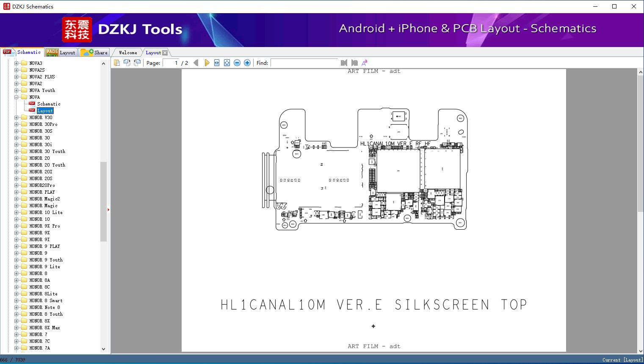644x364 pixels.
Task: Click the HONOR 10 folder icon
Action: (x=24, y=219)
